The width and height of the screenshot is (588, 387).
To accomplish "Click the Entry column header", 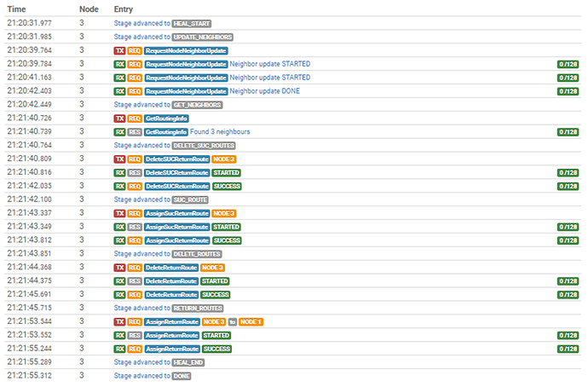I will [x=124, y=9].
